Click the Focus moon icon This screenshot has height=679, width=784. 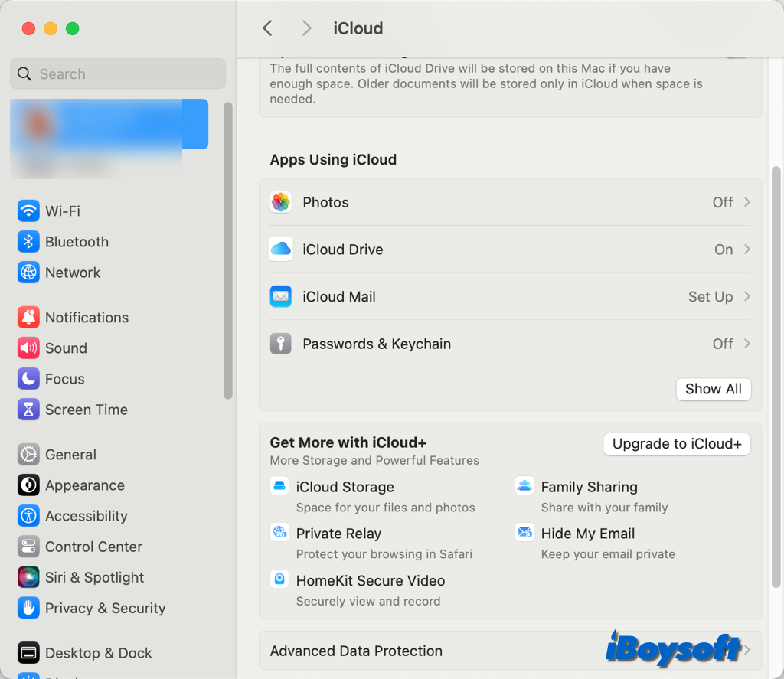coord(28,379)
